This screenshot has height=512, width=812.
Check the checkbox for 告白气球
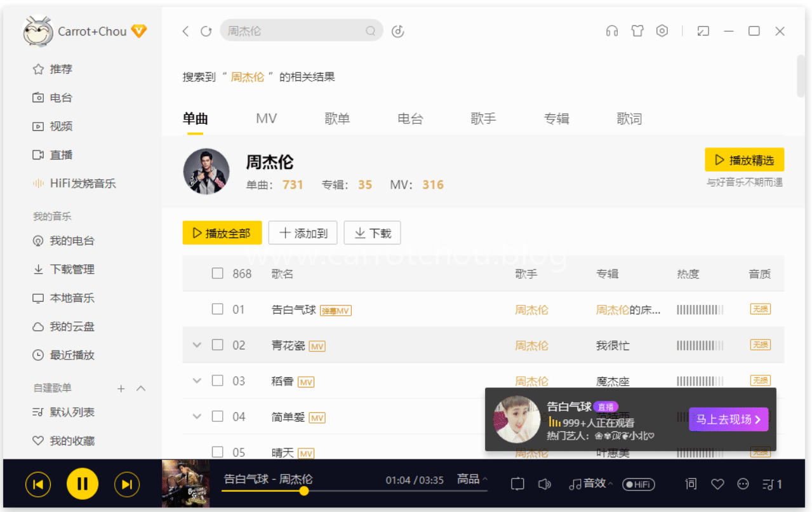click(218, 309)
